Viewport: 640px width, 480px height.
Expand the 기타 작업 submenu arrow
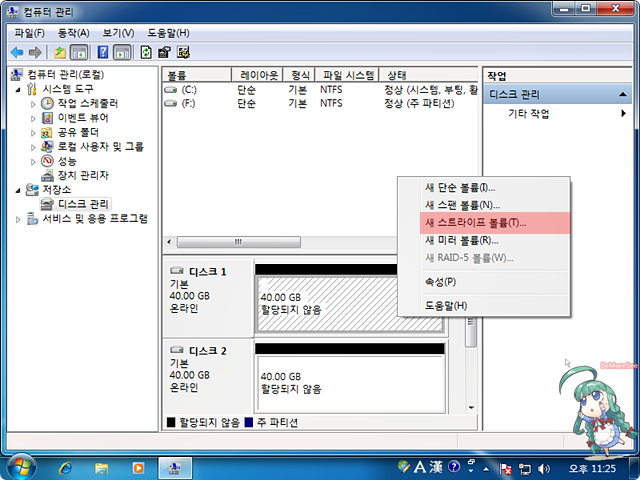(623, 114)
